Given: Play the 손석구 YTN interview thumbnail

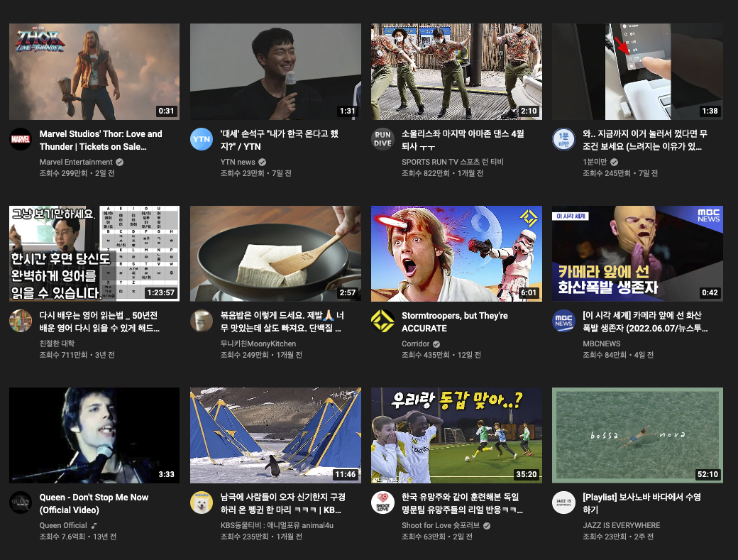Looking at the screenshot, I should 275,72.
